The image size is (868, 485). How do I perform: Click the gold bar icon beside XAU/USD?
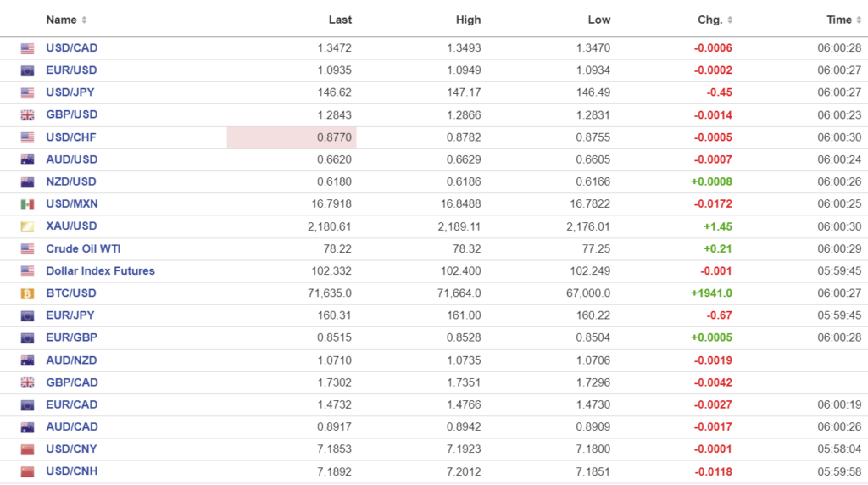[x=27, y=226]
